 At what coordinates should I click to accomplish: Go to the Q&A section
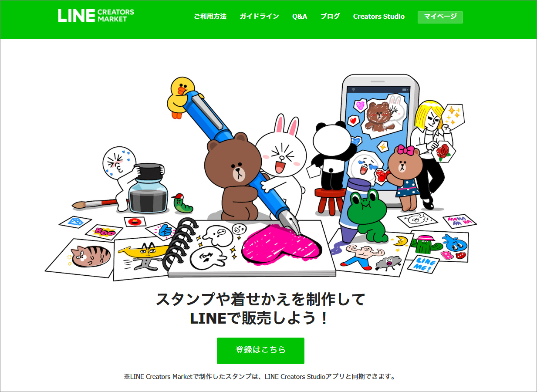300,17
